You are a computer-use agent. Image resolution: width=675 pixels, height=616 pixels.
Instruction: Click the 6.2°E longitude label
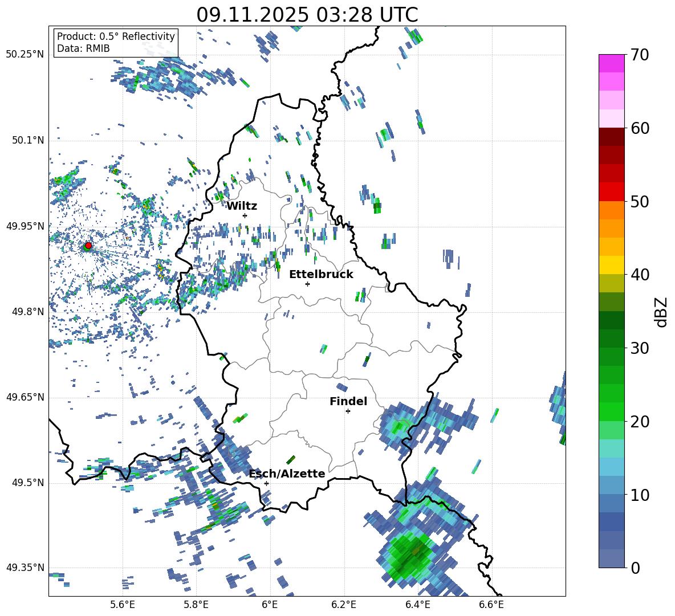[344, 605]
